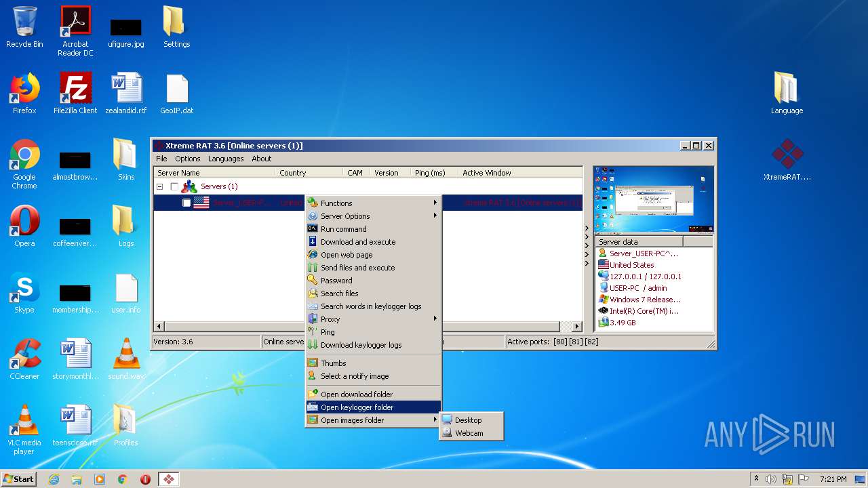Open the Languages menu
868x488 pixels.
coord(226,159)
